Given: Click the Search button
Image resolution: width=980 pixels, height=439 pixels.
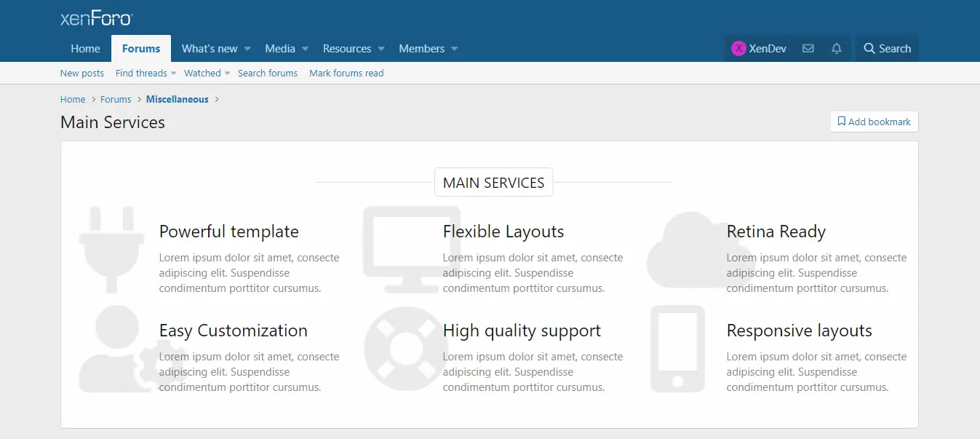Looking at the screenshot, I should (x=887, y=49).
